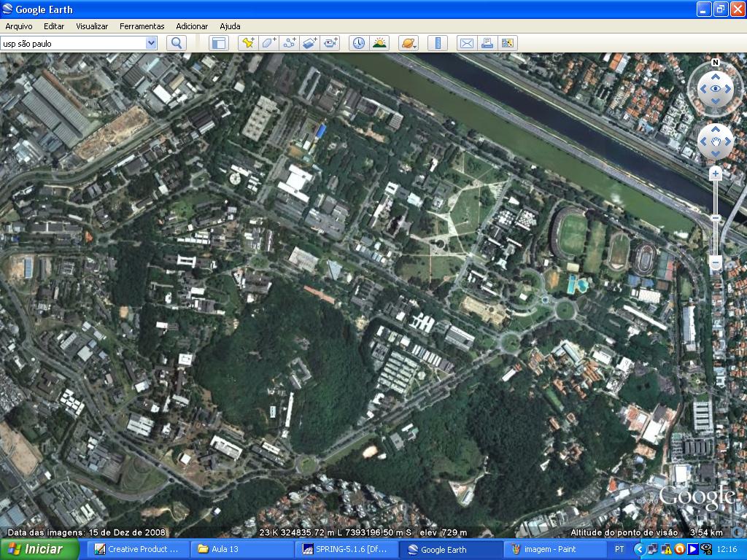Add a polygon using the toolbar icon
747x560 pixels.
coord(268,43)
